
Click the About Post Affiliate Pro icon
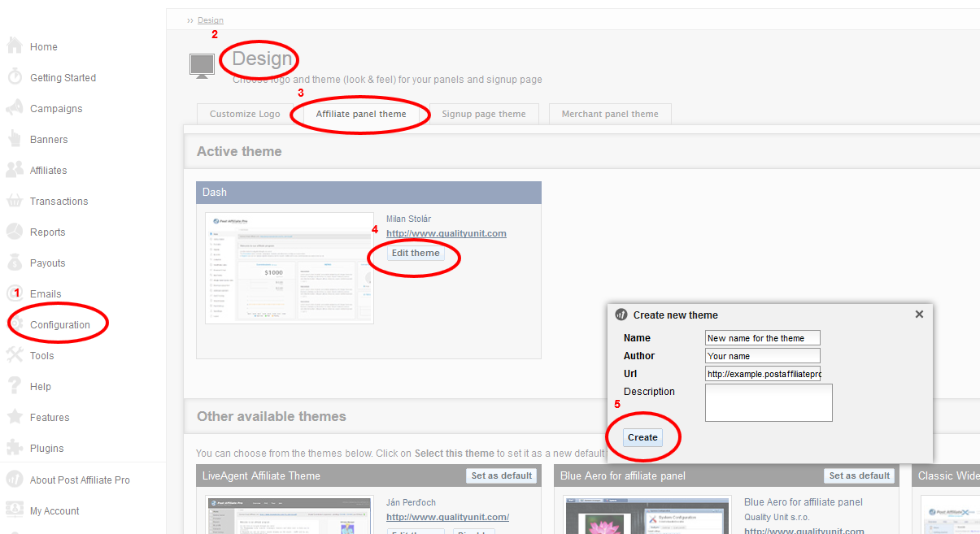(x=14, y=480)
